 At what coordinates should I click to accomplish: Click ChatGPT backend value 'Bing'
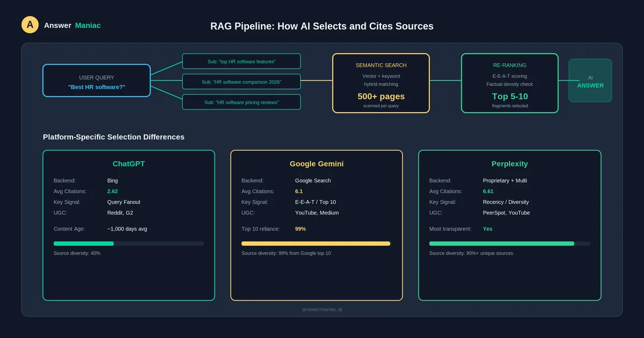tap(113, 181)
